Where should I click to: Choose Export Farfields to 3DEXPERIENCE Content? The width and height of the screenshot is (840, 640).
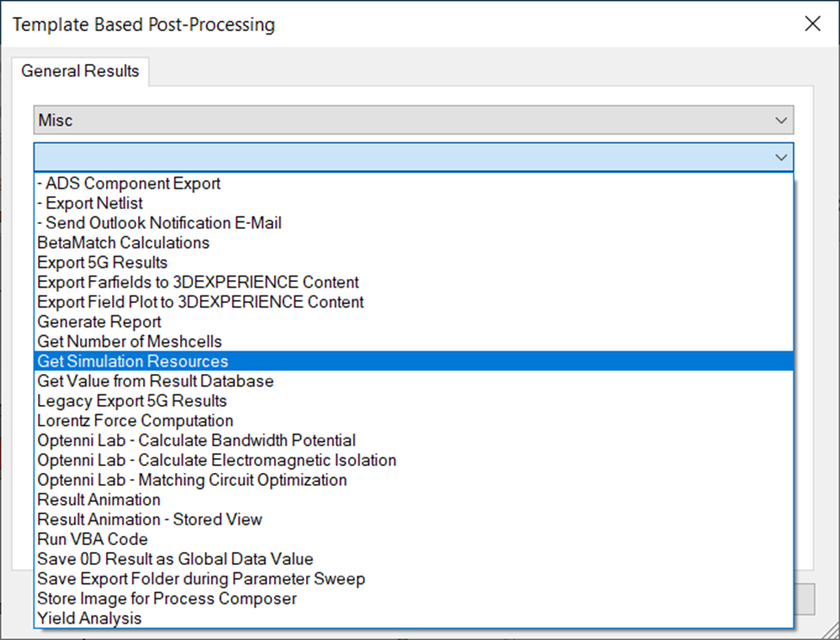(x=414, y=283)
